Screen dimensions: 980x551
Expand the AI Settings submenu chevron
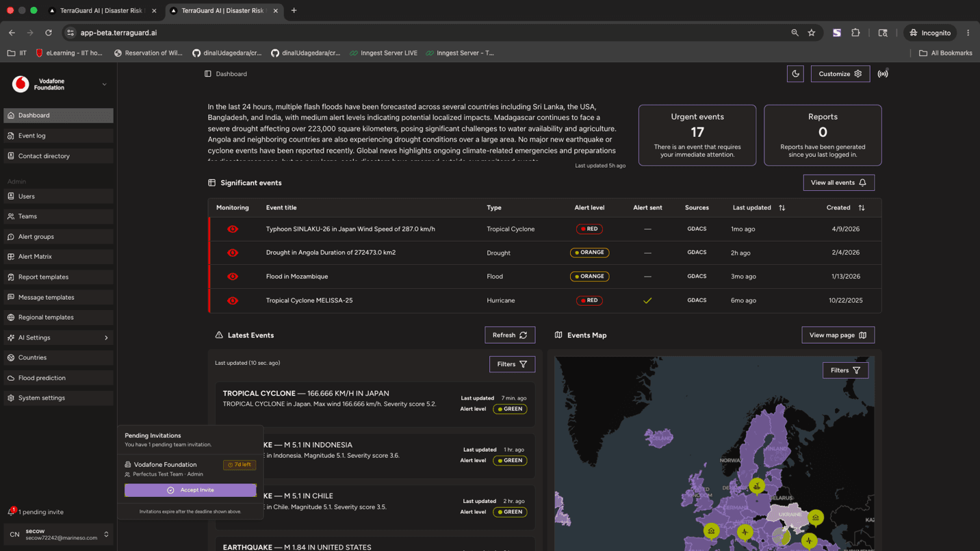[x=106, y=338]
